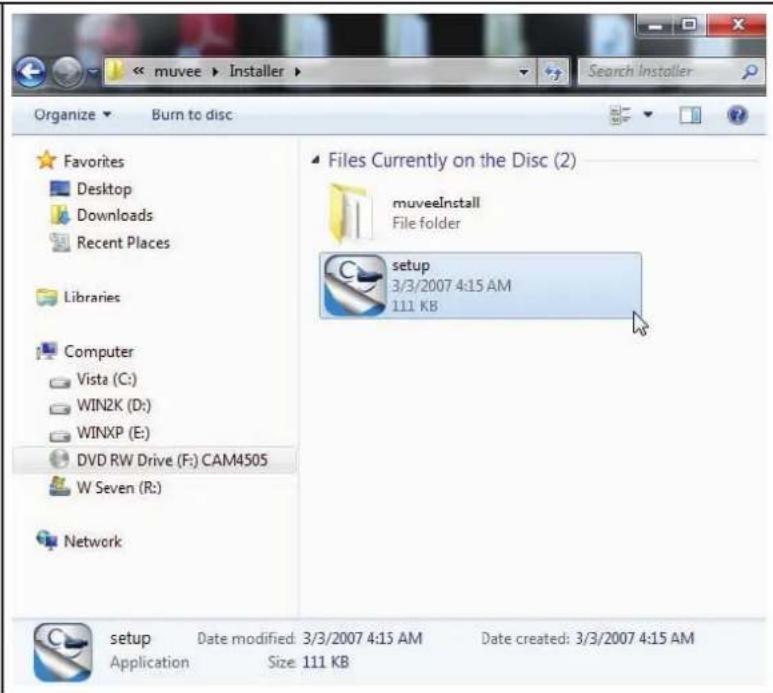The image size is (773, 693).
Task: Click the folder icon in address bar
Action: [115, 71]
